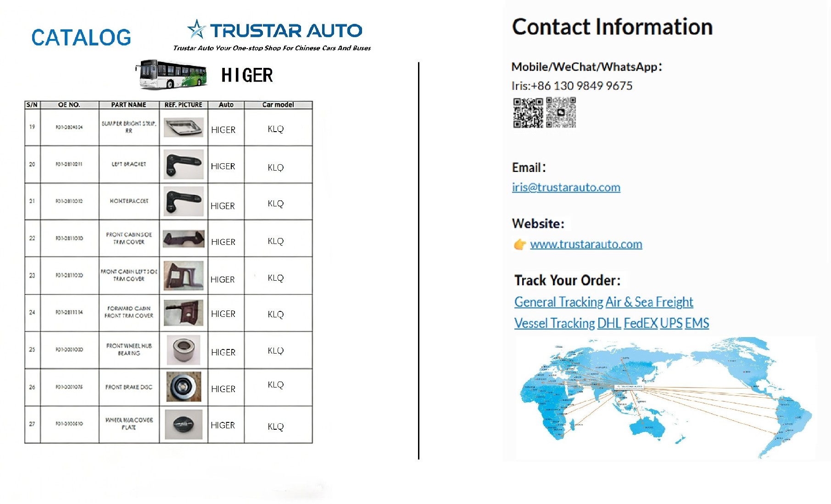
Task: Click the 'HIGER' title next to bus
Action: tap(247, 75)
